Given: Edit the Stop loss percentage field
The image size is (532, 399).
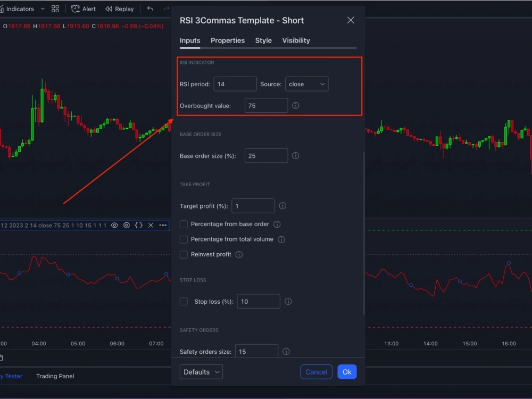Looking at the screenshot, I should coord(259,301).
